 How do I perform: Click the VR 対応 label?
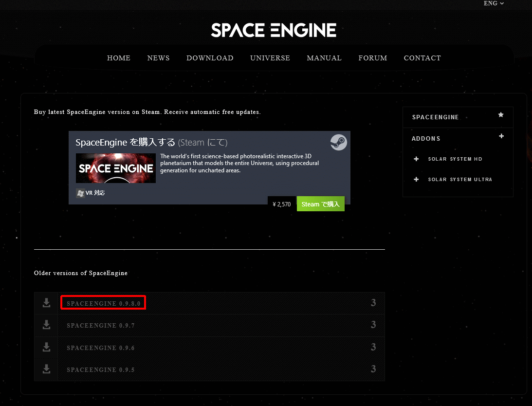95,193
